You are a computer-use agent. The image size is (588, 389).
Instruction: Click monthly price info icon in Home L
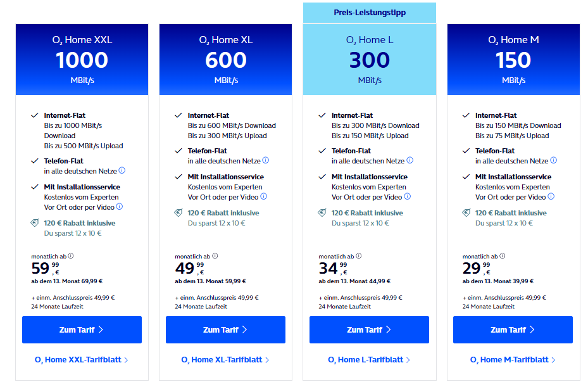tap(358, 256)
